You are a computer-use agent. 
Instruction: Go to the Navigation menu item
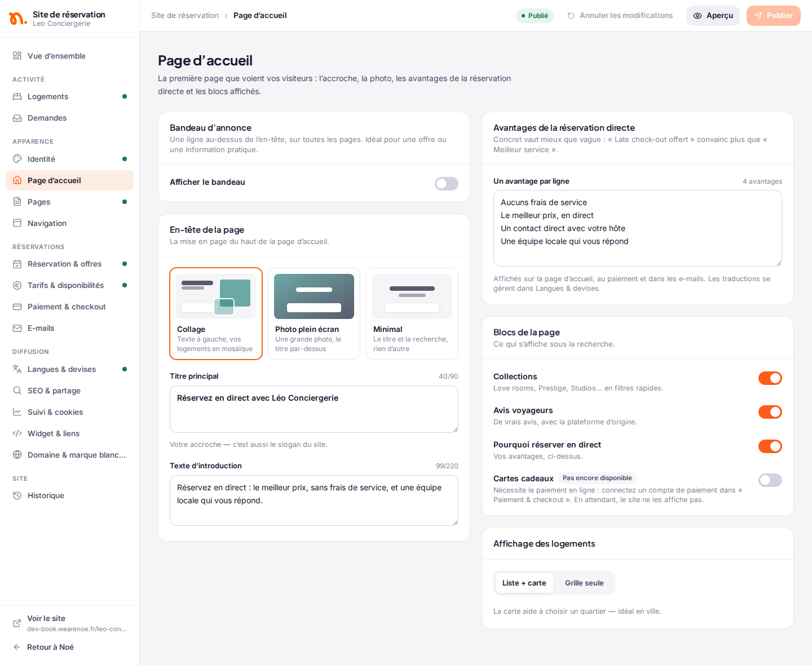click(70, 223)
